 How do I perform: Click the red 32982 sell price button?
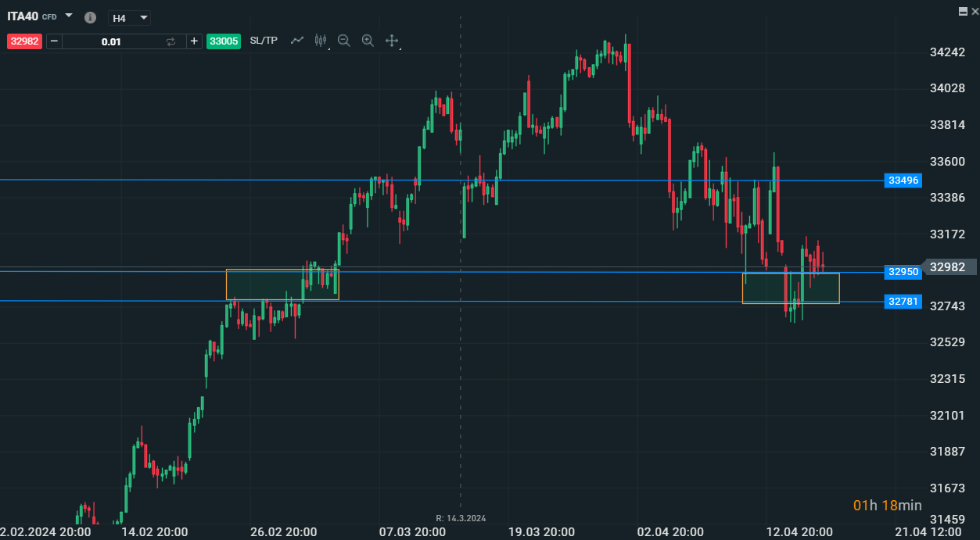point(24,41)
